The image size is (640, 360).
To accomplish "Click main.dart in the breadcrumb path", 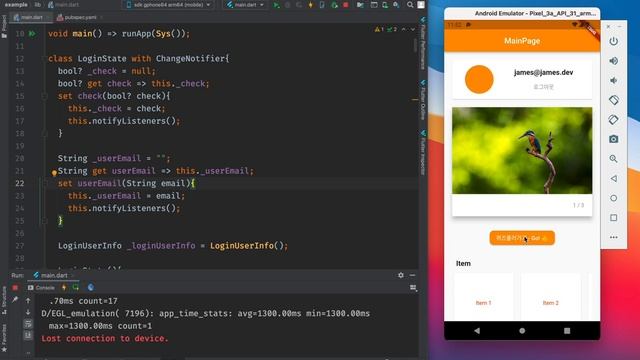I will pos(62,4).
